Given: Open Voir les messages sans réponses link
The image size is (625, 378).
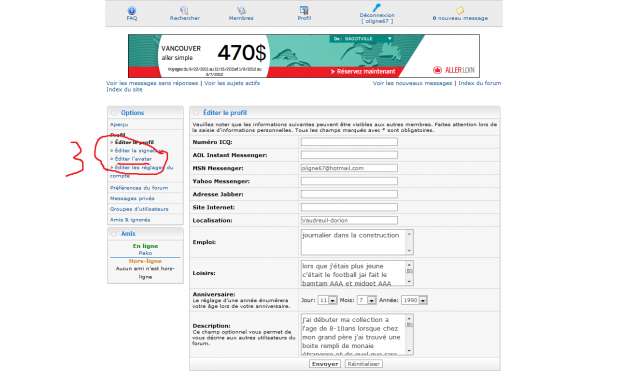Looking at the screenshot, I should (152, 83).
